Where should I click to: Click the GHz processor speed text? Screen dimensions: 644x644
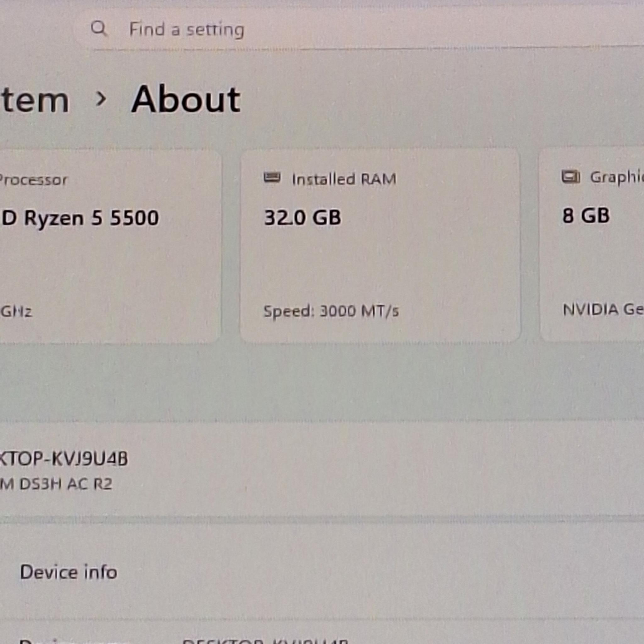pos(16,311)
